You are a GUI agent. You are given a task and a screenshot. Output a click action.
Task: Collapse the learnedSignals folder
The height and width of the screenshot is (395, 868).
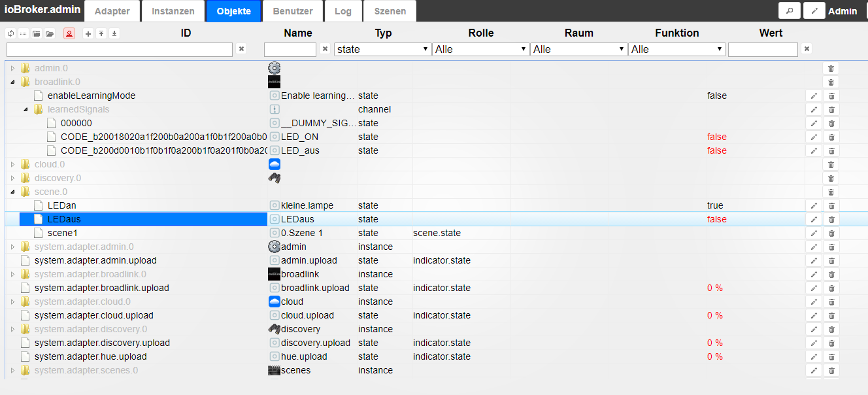point(25,109)
